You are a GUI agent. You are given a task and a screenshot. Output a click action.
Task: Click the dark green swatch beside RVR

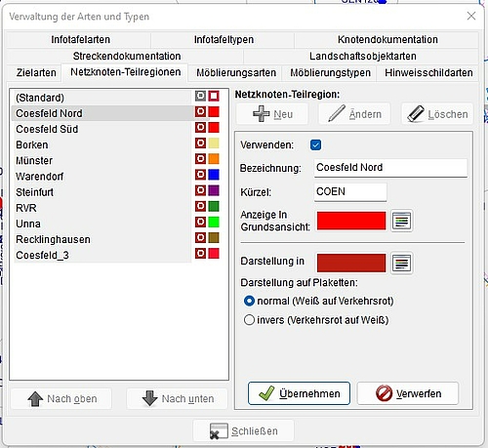point(214,206)
